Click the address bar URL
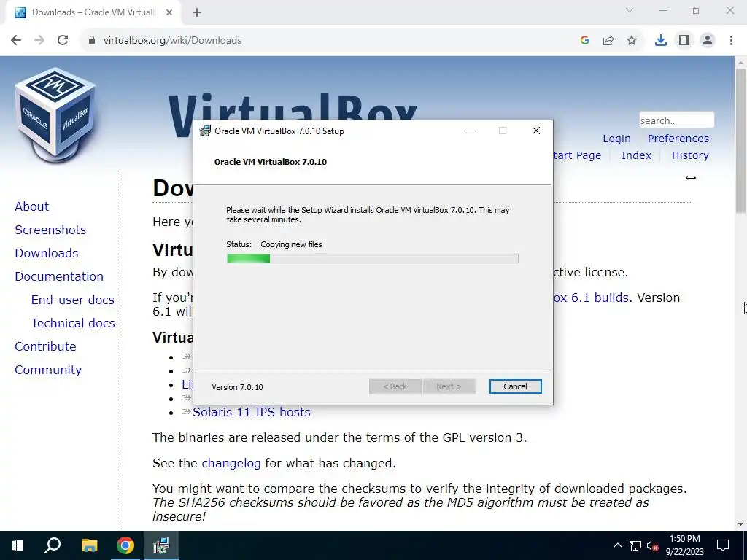747x560 pixels. pos(172,41)
